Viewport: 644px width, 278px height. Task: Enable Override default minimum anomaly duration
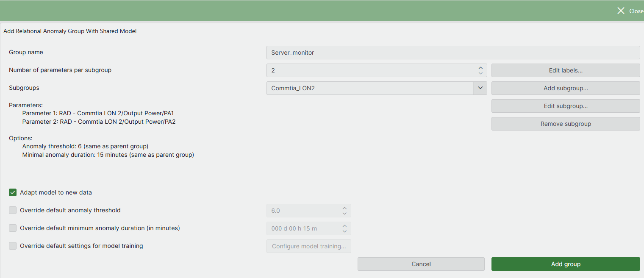13,228
